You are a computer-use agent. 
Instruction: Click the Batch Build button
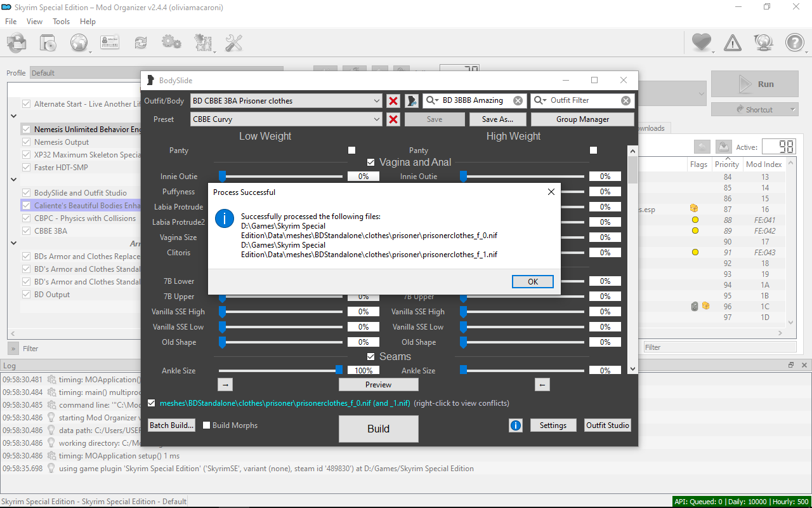pos(171,425)
